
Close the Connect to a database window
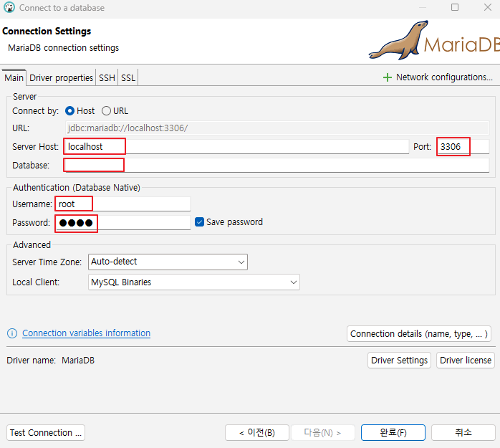[488, 7]
